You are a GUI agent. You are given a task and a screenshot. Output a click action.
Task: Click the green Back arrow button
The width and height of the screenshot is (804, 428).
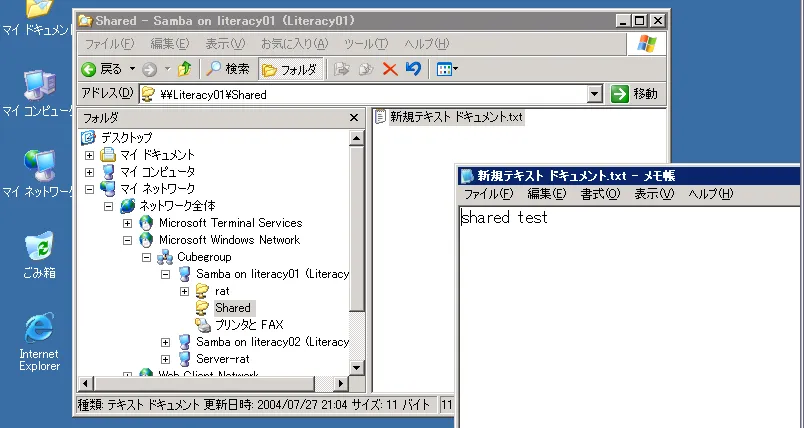click(x=88, y=69)
